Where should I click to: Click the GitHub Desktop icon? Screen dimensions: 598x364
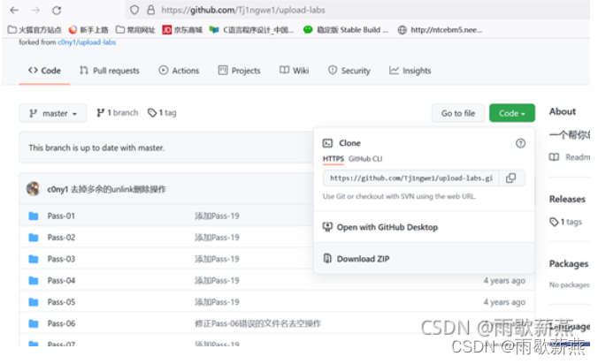pos(327,227)
